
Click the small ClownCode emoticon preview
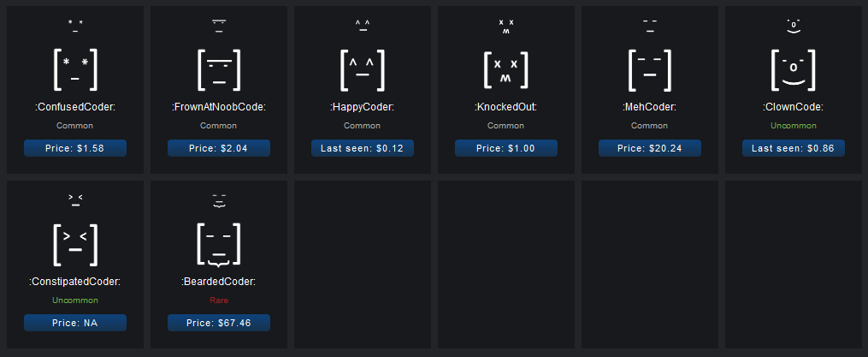(794, 25)
